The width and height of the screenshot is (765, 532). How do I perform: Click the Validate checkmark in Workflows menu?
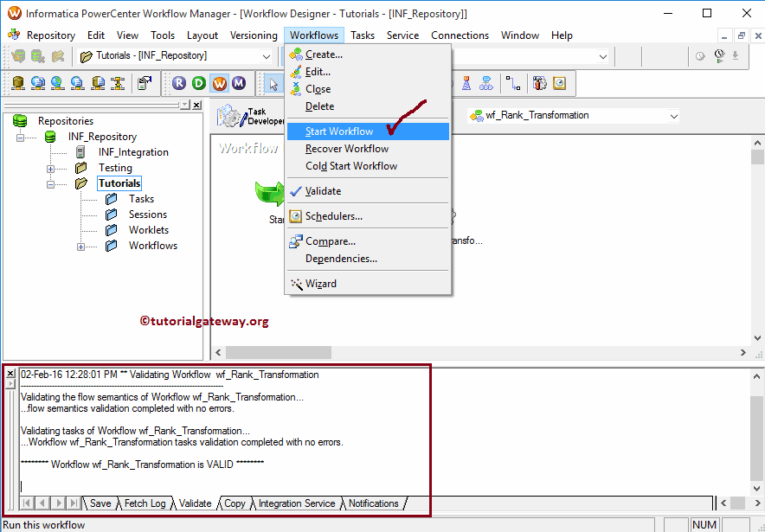294,192
